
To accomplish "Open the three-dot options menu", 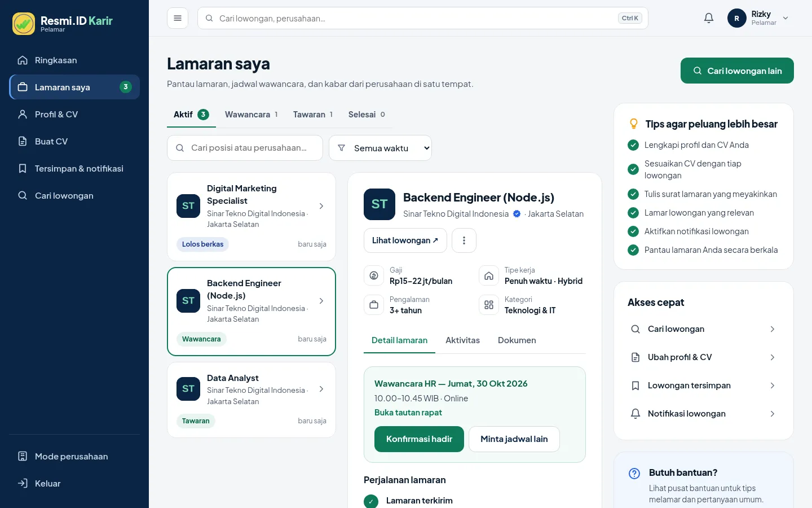I will point(464,240).
